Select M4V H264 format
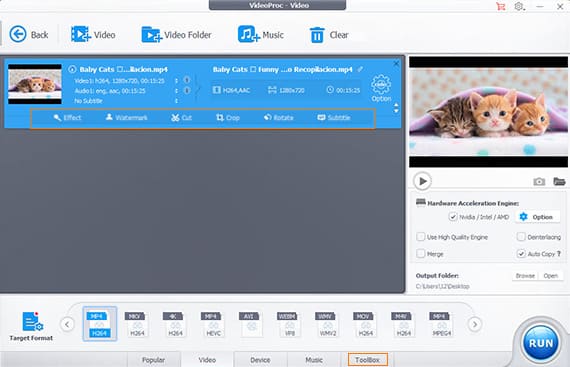 402,324
